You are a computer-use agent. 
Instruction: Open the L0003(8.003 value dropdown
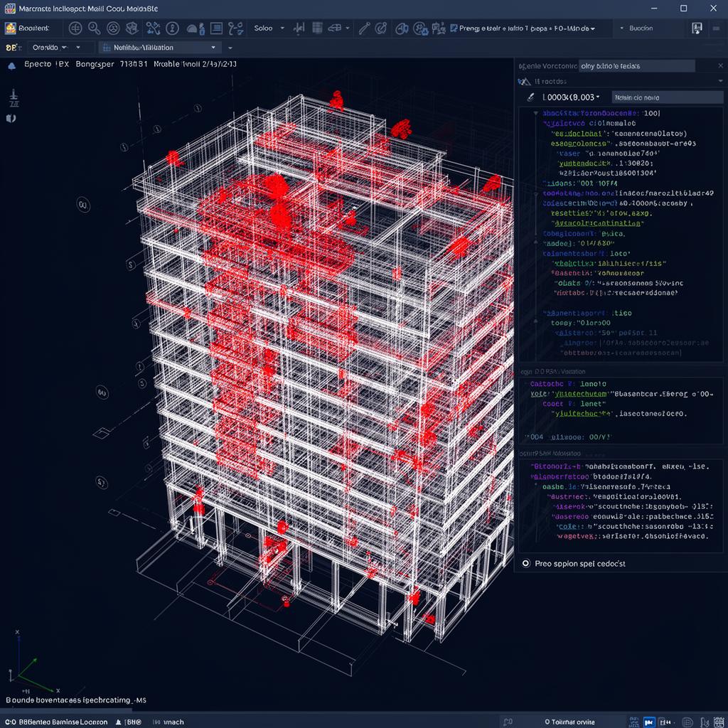571,97
